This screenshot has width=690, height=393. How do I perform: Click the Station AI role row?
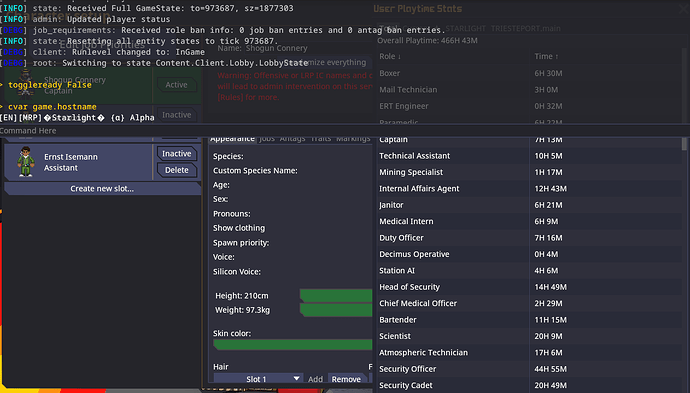pyautogui.click(x=530, y=270)
